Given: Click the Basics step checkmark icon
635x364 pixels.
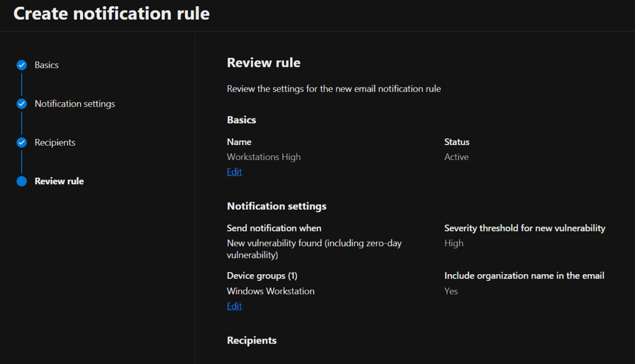Looking at the screenshot, I should click(x=22, y=65).
